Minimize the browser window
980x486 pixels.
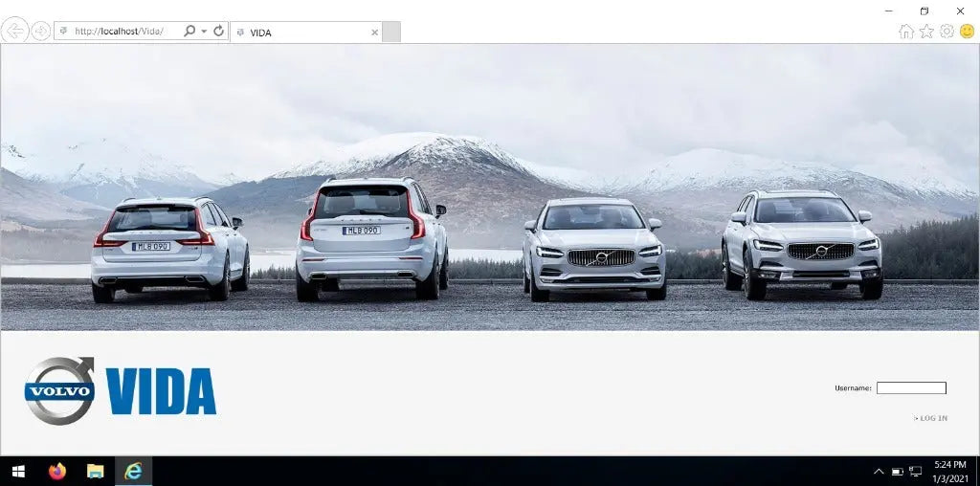[x=889, y=11]
